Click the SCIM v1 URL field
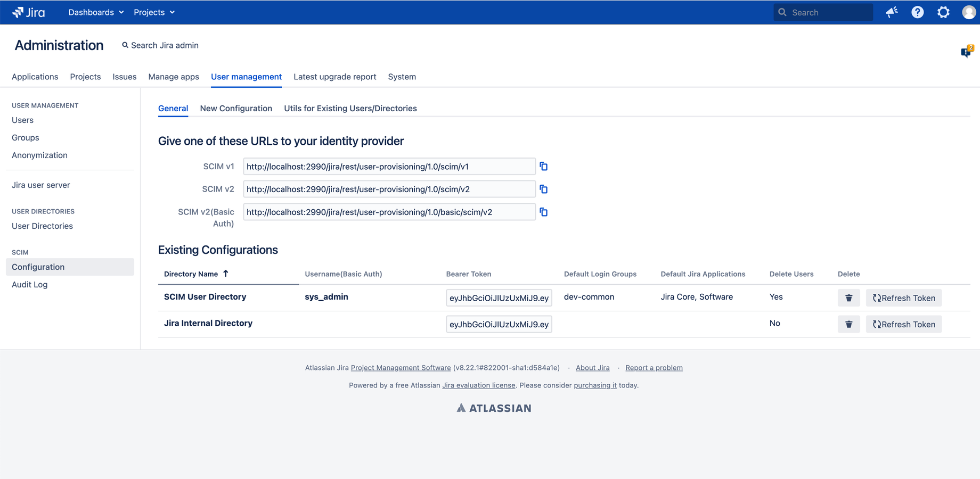Image resolution: width=980 pixels, height=479 pixels. (389, 167)
